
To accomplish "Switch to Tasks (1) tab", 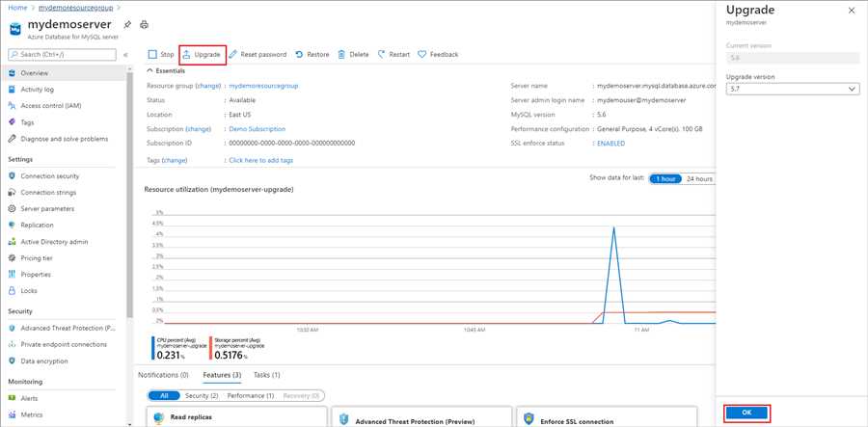I will tap(267, 375).
